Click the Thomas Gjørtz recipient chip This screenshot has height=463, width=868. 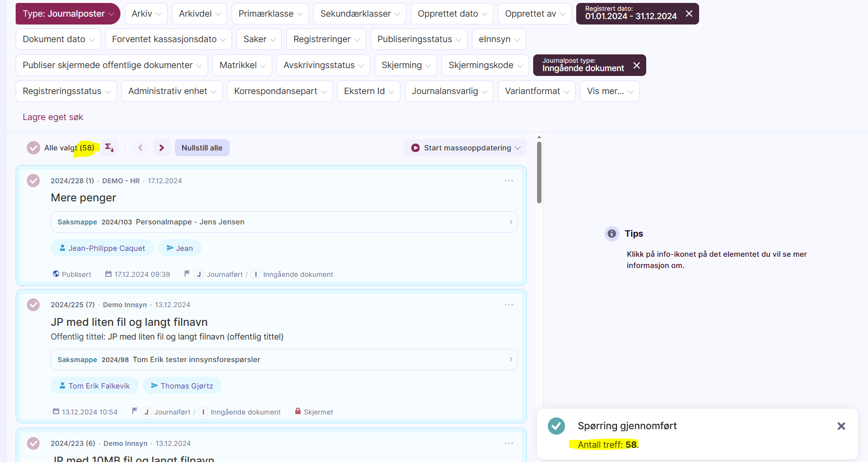tap(182, 386)
